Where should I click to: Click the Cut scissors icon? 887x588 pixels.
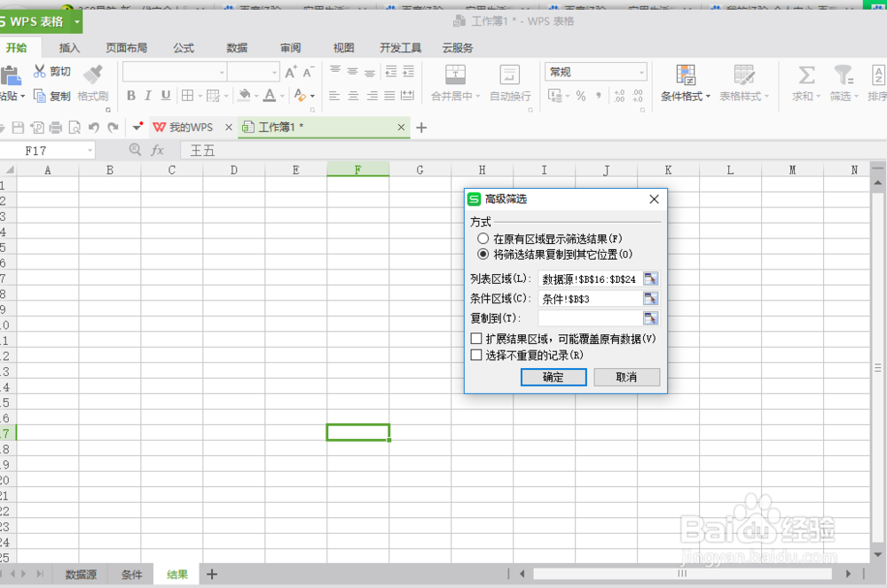(x=39, y=71)
